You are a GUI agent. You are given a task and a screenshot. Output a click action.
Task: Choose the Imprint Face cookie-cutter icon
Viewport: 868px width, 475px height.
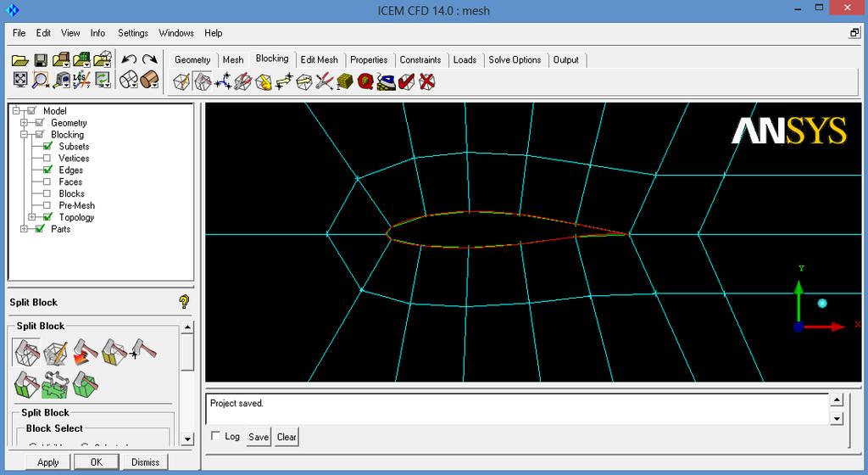(55, 384)
